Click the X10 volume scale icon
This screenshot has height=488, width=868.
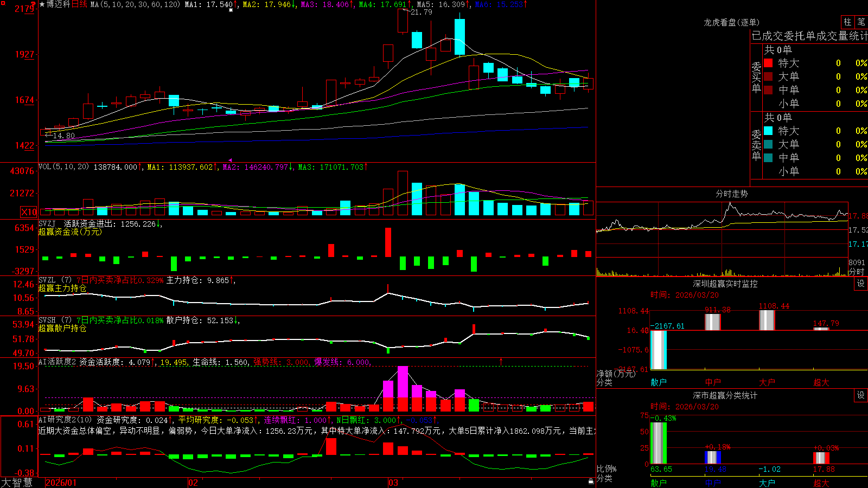pyautogui.click(x=29, y=212)
